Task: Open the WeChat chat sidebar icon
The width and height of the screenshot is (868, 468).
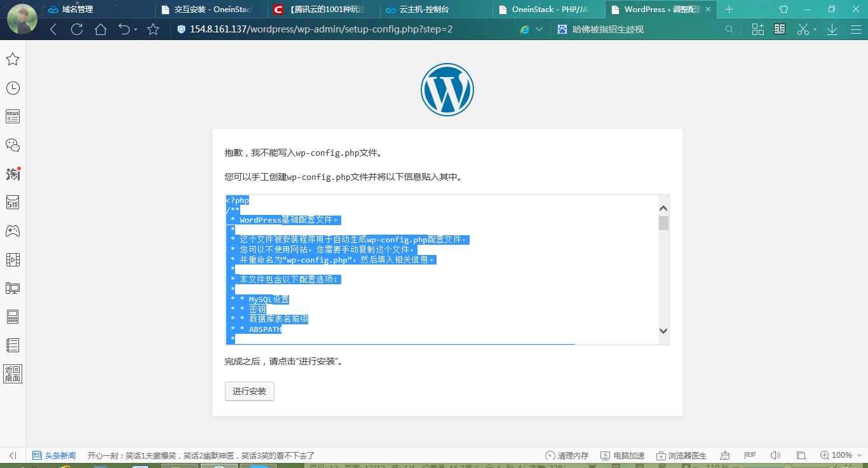Action: tap(12, 145)
